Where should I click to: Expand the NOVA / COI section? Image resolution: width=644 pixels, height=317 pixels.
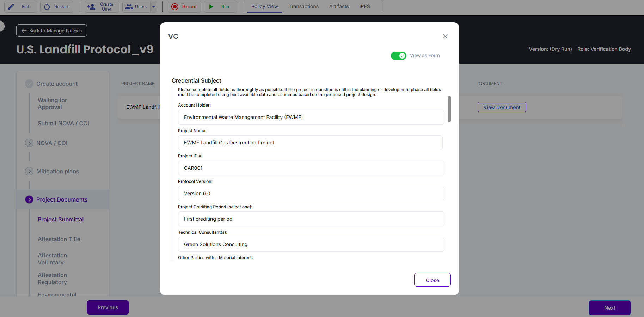[x=29, y=143]
